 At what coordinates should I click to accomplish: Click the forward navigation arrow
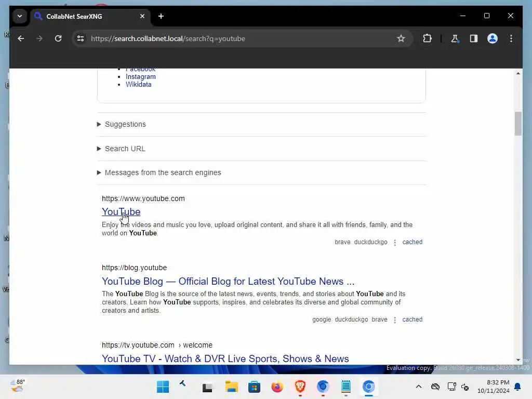(39, 38)
